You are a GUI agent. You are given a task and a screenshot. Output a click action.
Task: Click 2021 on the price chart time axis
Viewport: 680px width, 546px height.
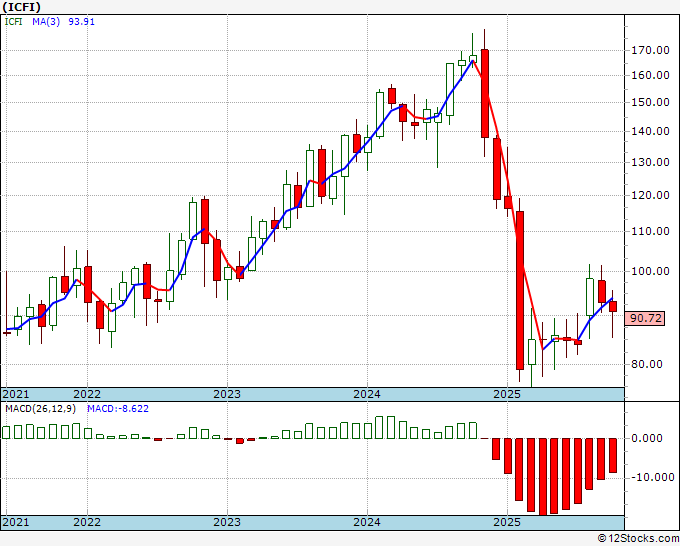(16, 394)
